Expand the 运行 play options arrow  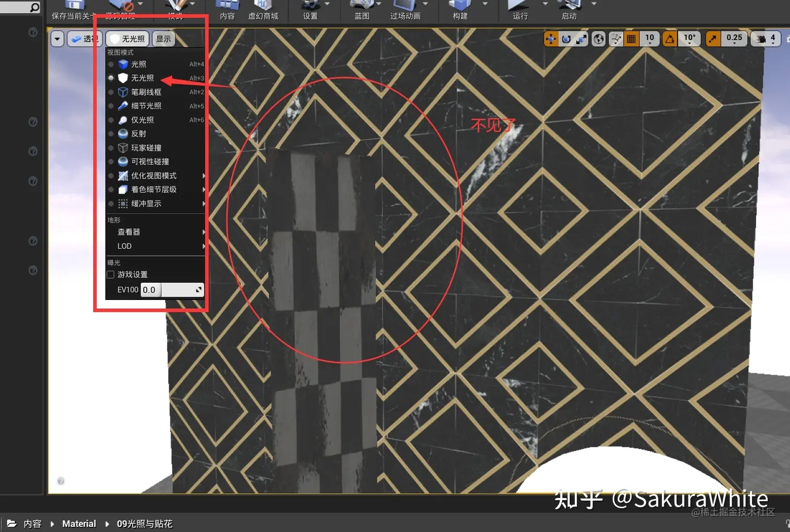pos(545,4)
